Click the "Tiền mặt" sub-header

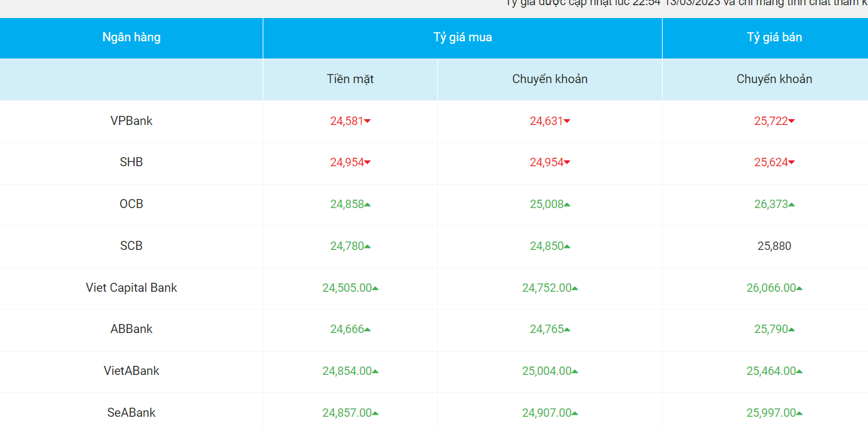point(350,79)
